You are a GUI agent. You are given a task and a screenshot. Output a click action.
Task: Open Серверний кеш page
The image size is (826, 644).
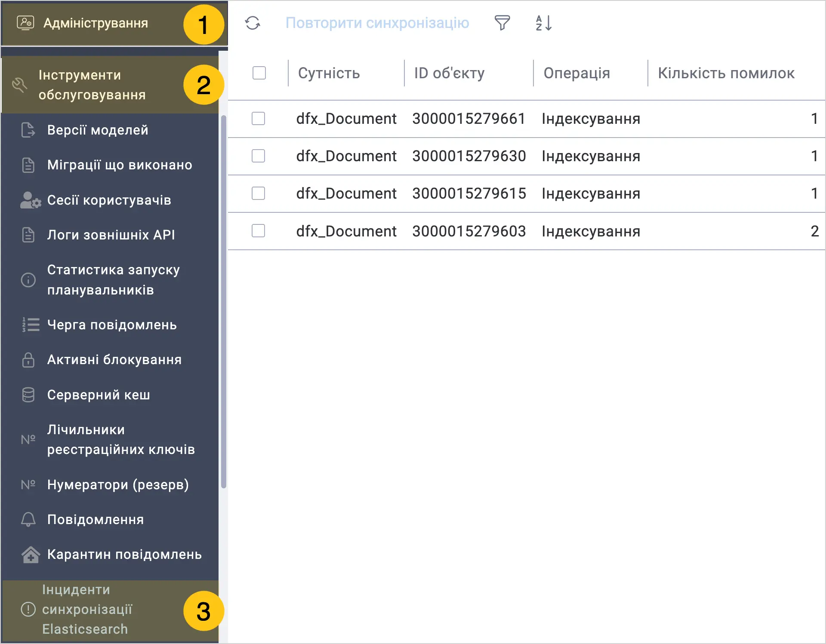point(110,395)
